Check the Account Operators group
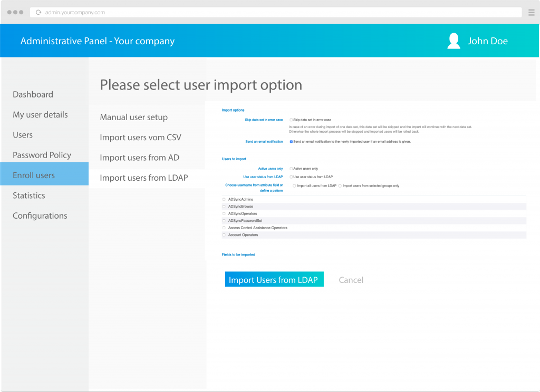540x392 pixels. [x=225, y=235]
